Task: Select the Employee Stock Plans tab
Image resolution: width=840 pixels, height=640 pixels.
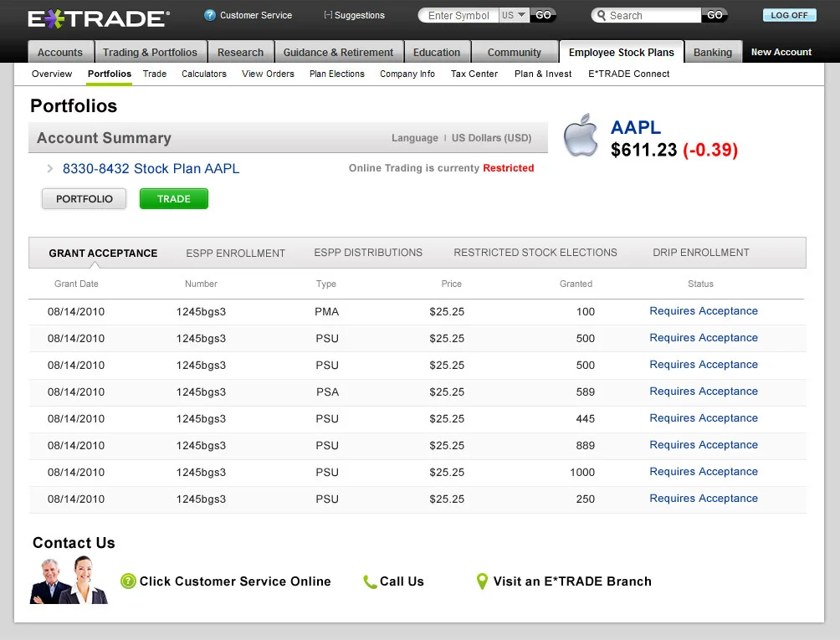Action: click(622, 52)
